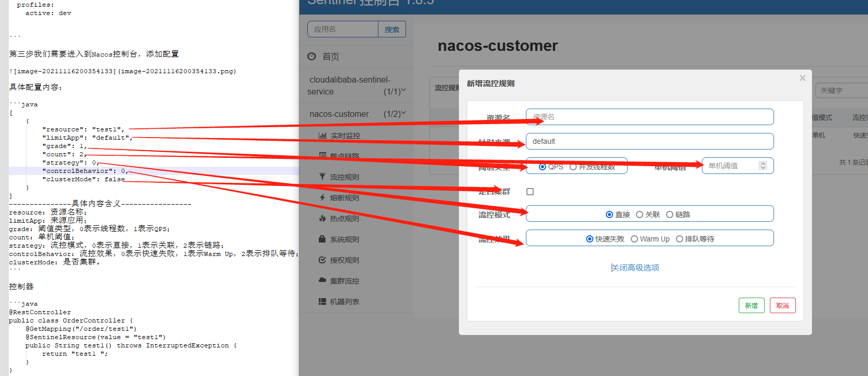Viewport: 868px width, 376px height.
Task: Click the 新增流控规则 dialog title
Action: tap(491, 84)
